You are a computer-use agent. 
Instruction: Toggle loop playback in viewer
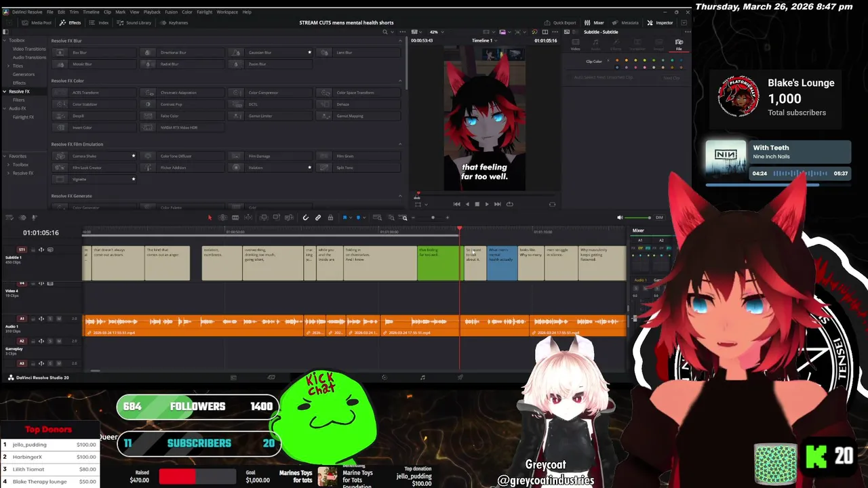point(510,204)
